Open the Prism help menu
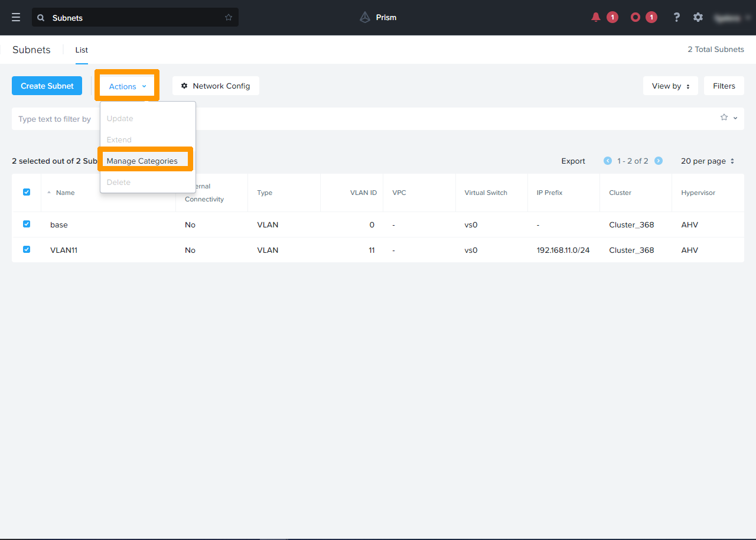This screenshot has height=540, width=756. pyautogui.click(x=676, y=17)
